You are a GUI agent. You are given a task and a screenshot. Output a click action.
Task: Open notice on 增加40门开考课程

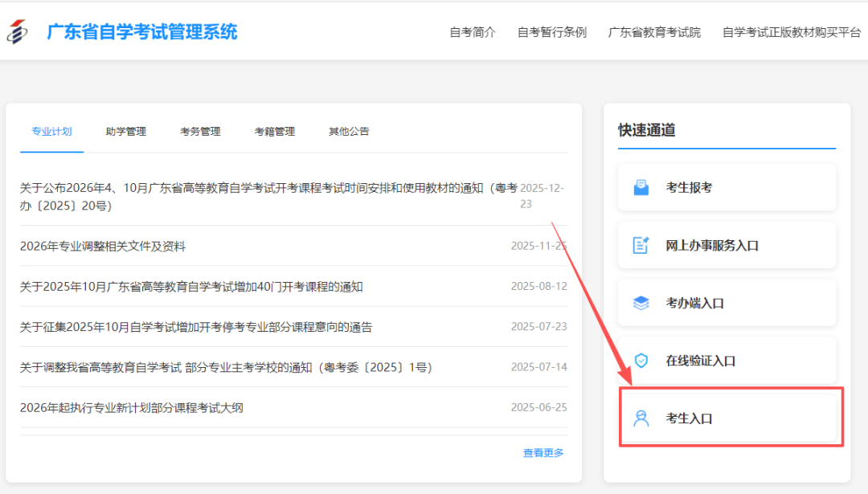coord(191,287)
